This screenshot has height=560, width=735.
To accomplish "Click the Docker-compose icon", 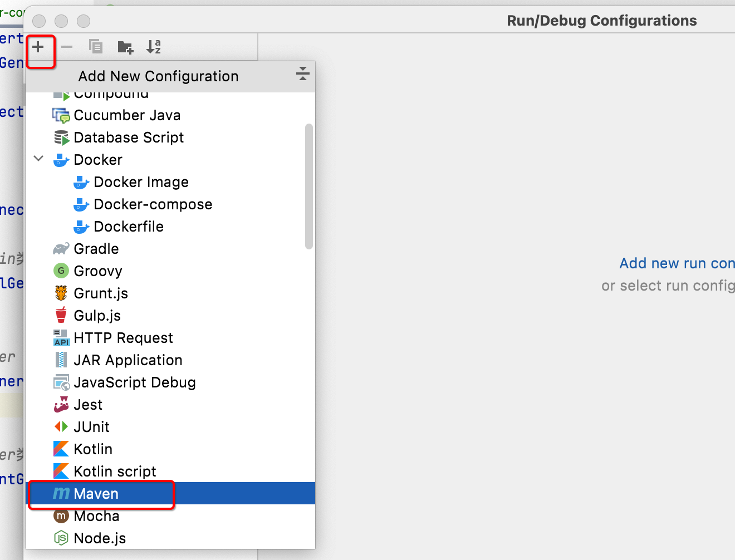I will (x=81, y=204).
